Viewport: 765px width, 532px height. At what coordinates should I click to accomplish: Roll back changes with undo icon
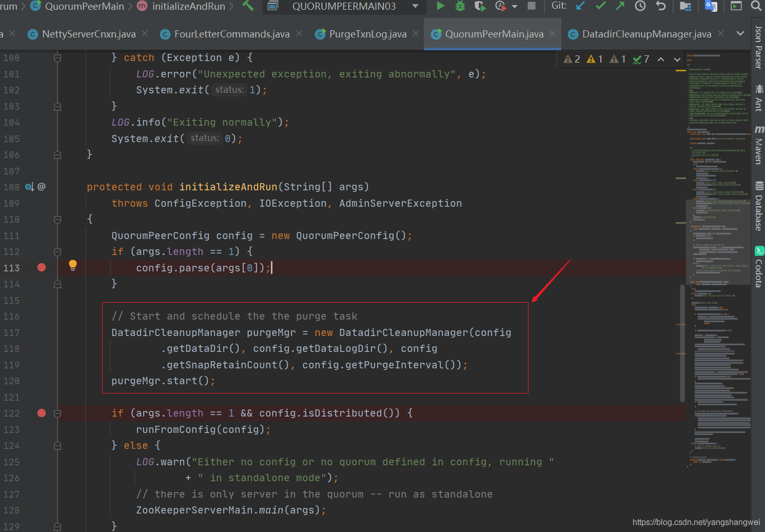point(661,6)
